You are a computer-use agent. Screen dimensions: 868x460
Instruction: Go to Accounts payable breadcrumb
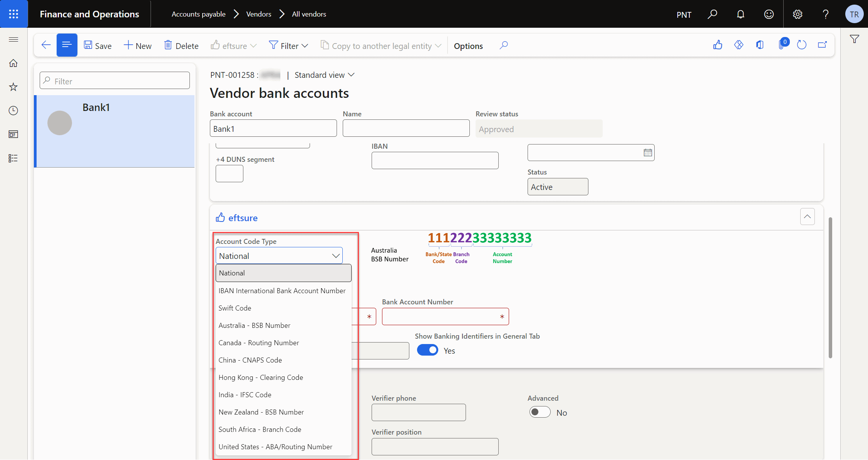pos(199,14)
